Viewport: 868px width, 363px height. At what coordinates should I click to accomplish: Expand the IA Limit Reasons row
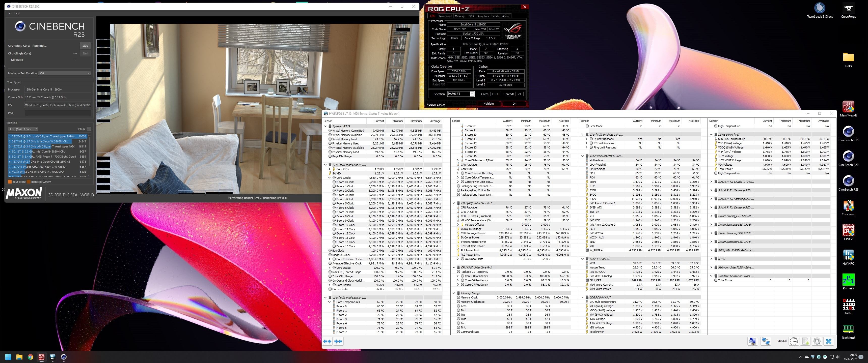click(587, 139)
